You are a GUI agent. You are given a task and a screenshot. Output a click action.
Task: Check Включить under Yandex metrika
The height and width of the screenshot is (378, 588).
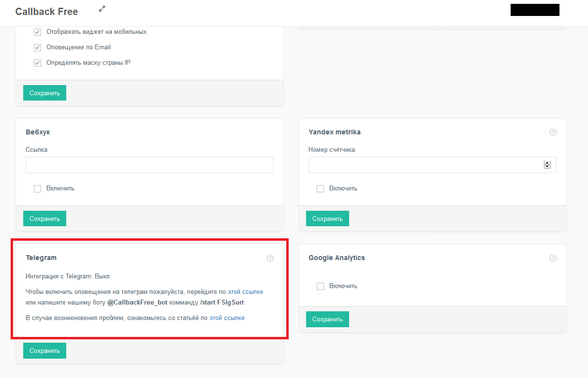320,189
